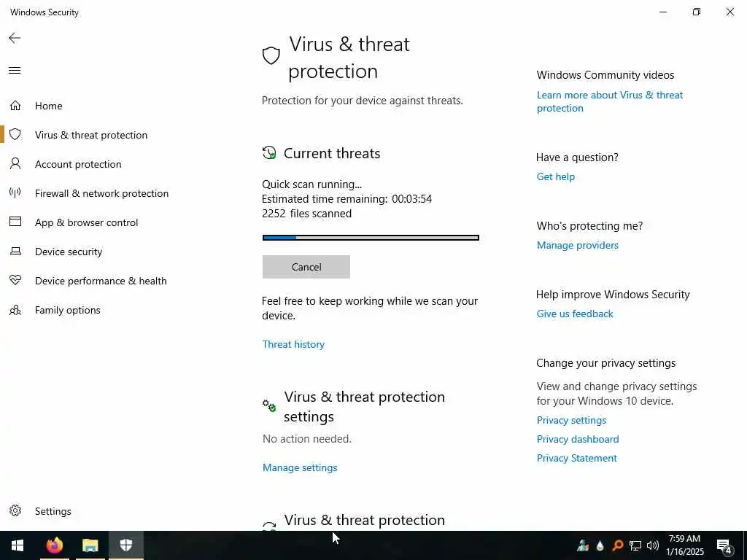
Task: Launch Firefox from the taskbar
Action: click(x=54, y=545)
